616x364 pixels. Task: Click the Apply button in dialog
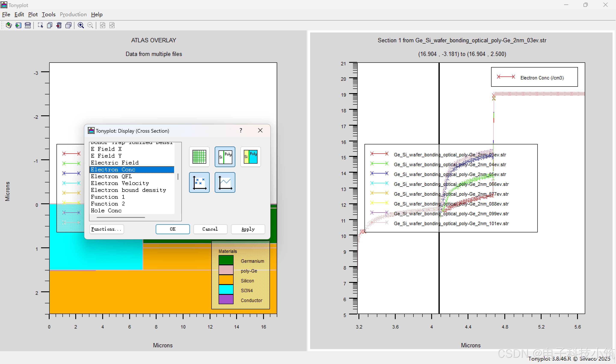pyautogui.click(x=248, y=229)
